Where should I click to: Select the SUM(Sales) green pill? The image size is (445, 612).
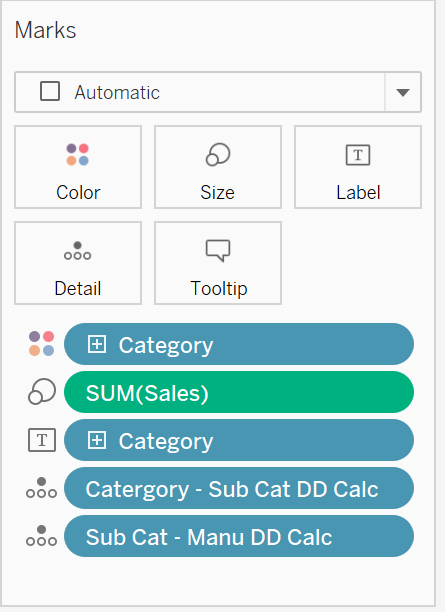tap(239, 392)
